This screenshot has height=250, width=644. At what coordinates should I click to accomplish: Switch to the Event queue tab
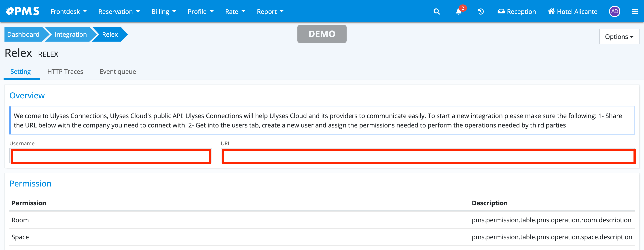tap(118, 72)
